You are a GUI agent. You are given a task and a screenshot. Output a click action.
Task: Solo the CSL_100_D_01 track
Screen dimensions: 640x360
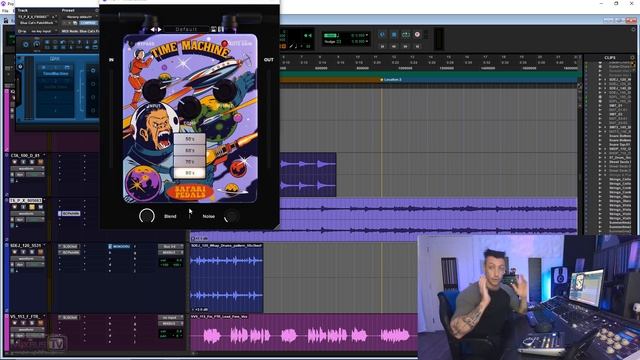[x=31, y=162]
